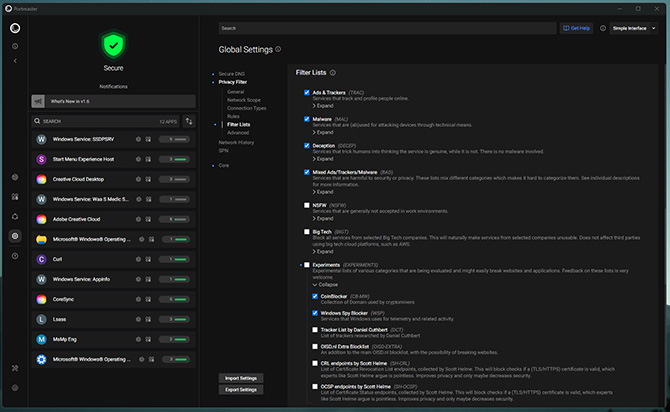Click the global settings search field

(387, 28)
